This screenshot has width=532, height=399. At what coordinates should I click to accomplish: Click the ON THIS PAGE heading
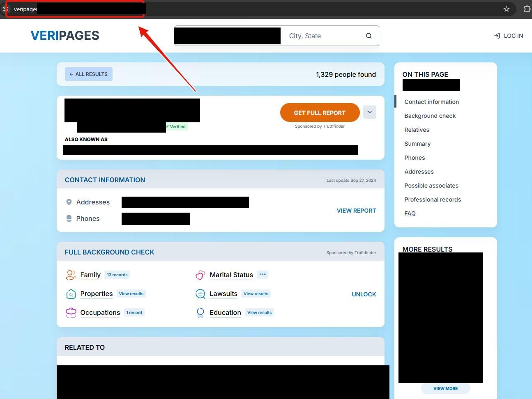pyautogui.click(x=425, y=74)
